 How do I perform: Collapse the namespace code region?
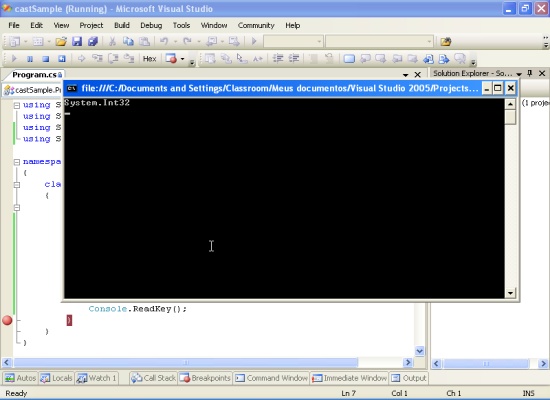[x=16, y=162]
